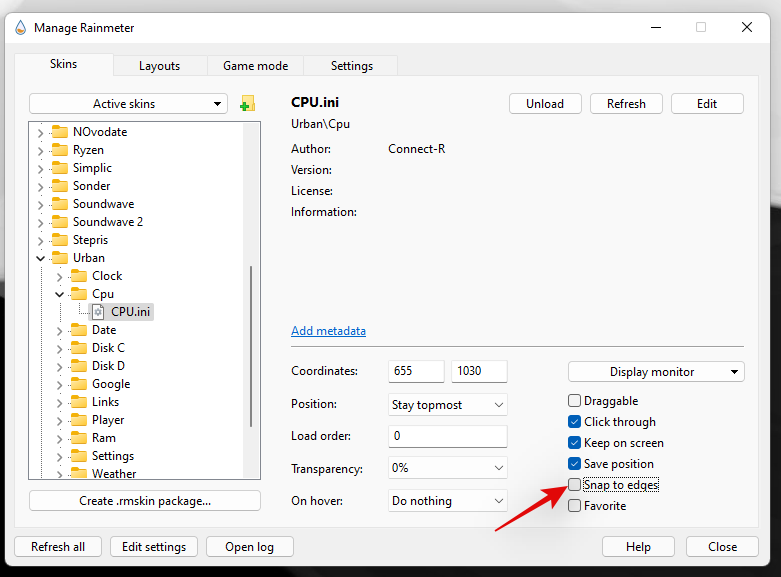Image resolution: width=781 pixels, height=577 pixels.
Task: Click the Date folder icon
Action: tap(79, 329)
